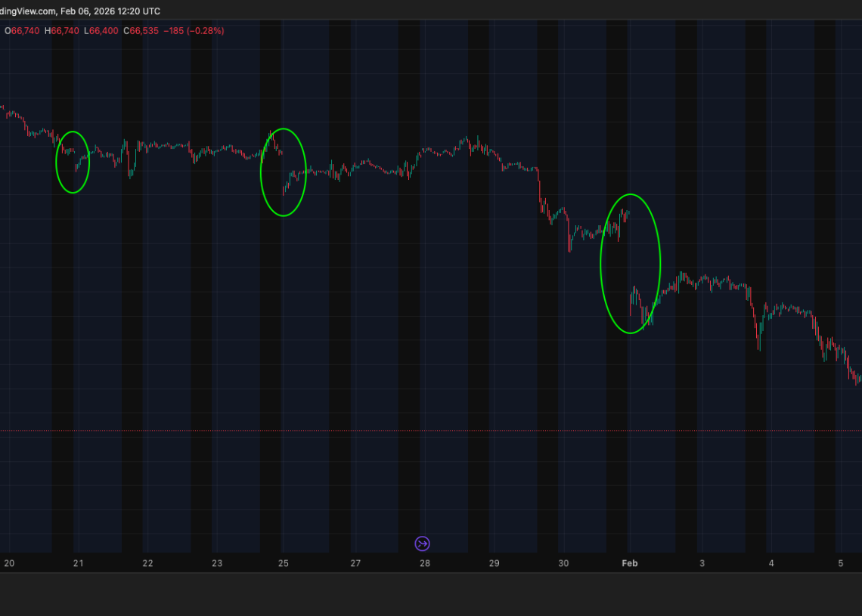The width and height of the screenshot is (862, 616).
Task: Click date label 30 on time axis
Action: [x=563, y=563]
